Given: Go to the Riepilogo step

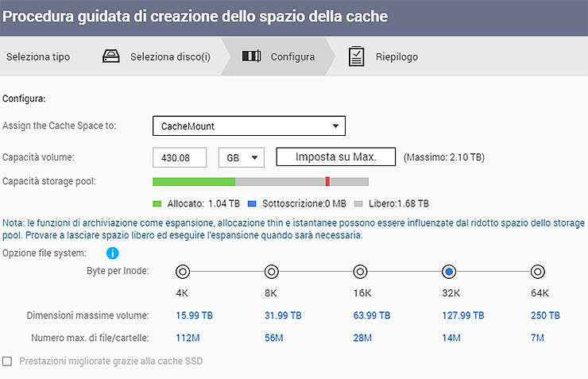Looking at the screenshot, I should coord(397,57).
